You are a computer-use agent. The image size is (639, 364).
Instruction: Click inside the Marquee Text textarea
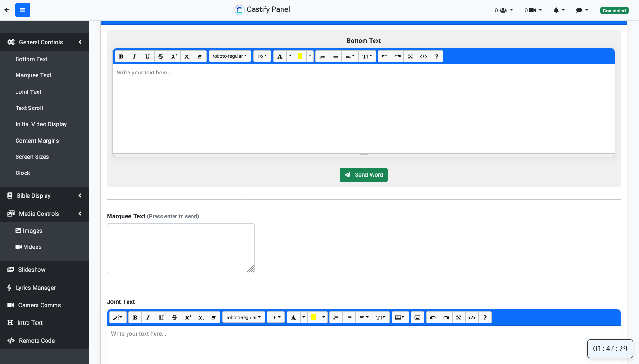point(181,248)
